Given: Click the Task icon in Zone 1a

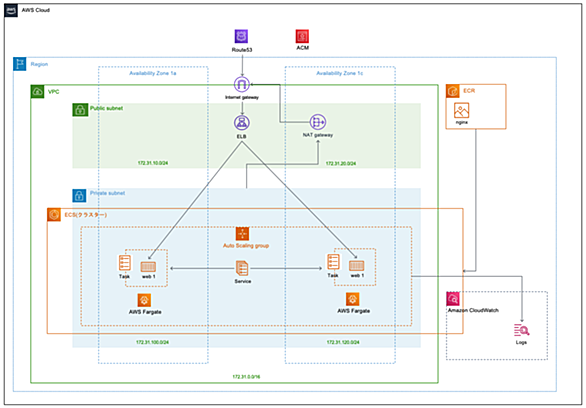Looking at the screenshot, I should click(124, 263).
